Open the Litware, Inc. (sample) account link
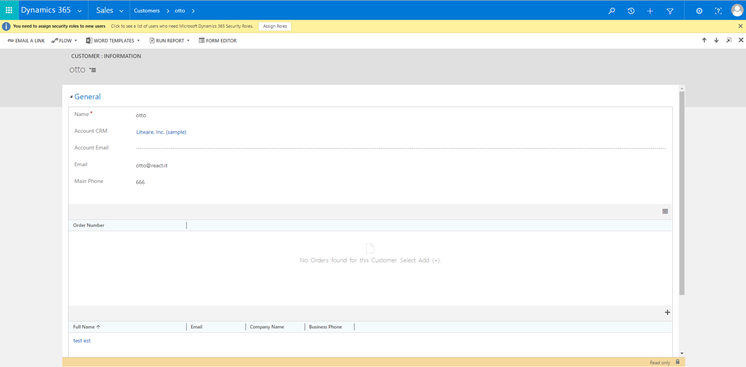Screen dimensions: 746x367 tap(161, 132)
